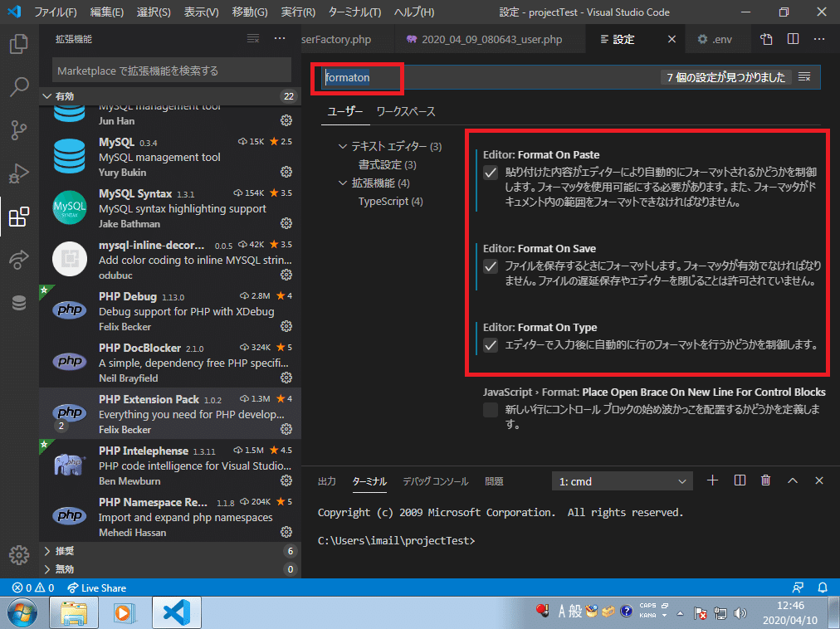The width and height of the screenshot is (840, 629).
Task: Open the Manage gear in the activity bar
Action: click(x=19, y=555)
